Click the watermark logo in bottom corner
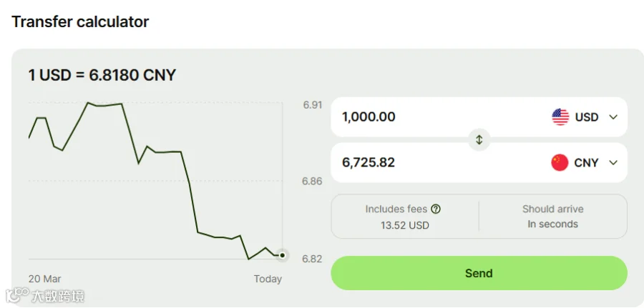The width and height of the screenshot is (644, 308). point(46,295)
